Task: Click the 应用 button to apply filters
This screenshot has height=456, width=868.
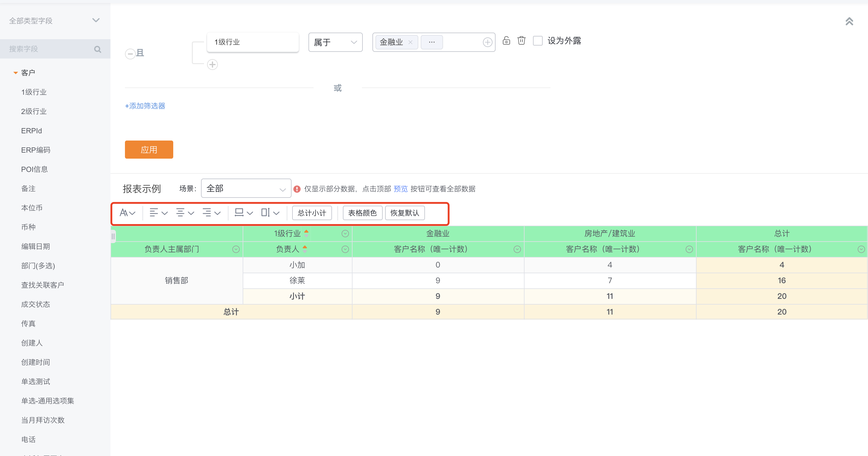Action: (x=148, y=150)
